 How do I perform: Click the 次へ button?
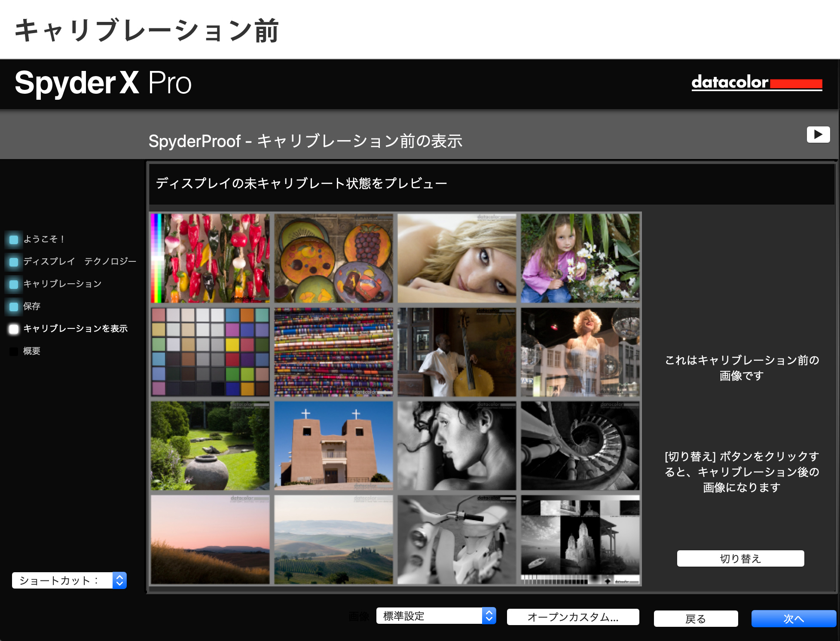click(x=793, y=619)
